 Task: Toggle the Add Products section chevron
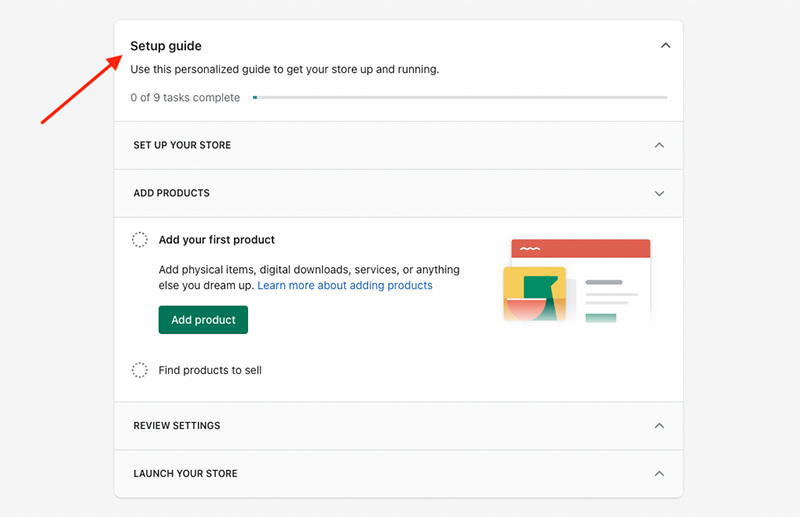pos(659,193)
